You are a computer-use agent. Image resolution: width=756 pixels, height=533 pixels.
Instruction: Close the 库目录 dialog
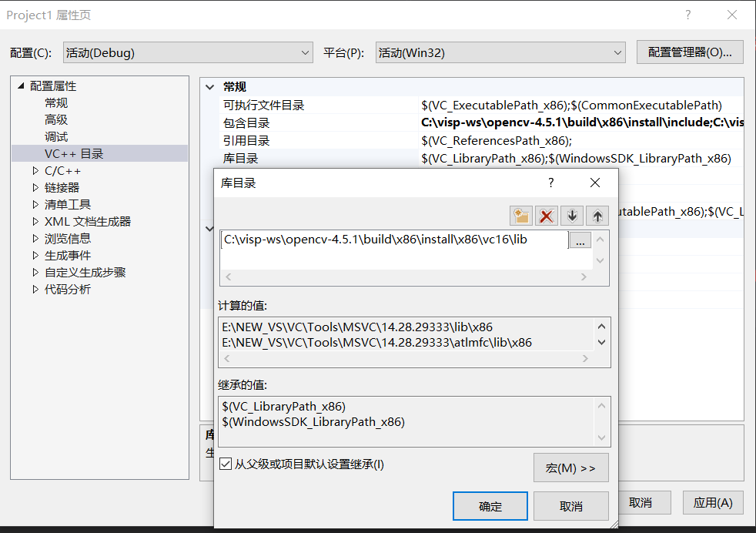point(595,183)
